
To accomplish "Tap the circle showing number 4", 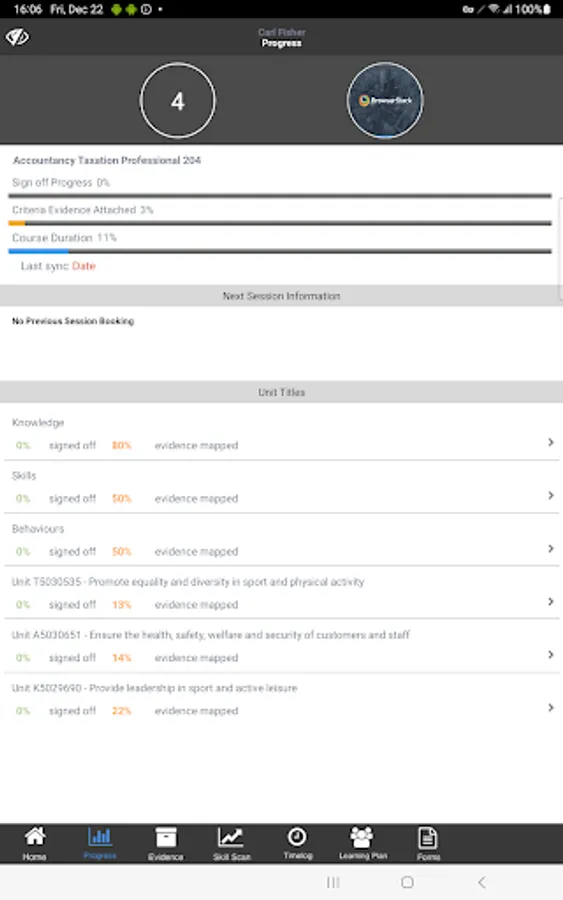I will pyautogui.click(x=178, y=100).
